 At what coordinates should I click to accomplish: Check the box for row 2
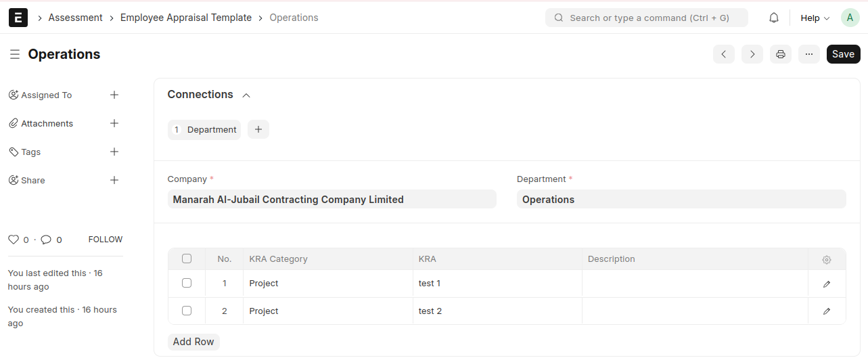187,311
